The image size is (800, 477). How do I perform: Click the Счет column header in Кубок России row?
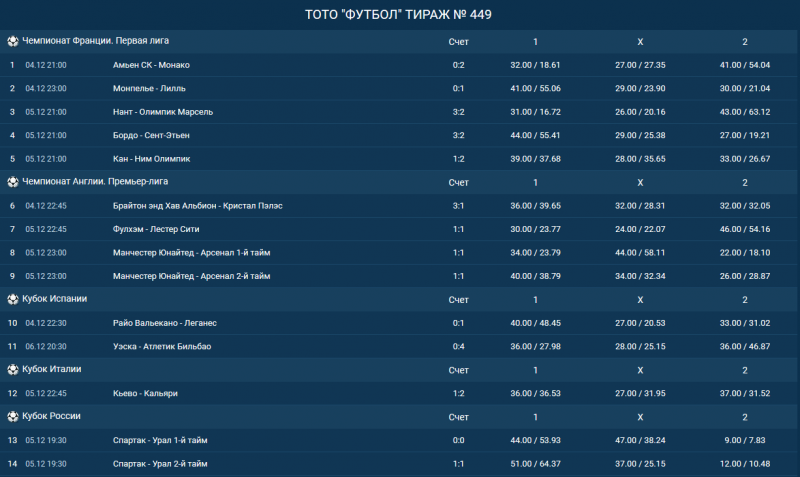pyautogui.click(x=458, y=417)
